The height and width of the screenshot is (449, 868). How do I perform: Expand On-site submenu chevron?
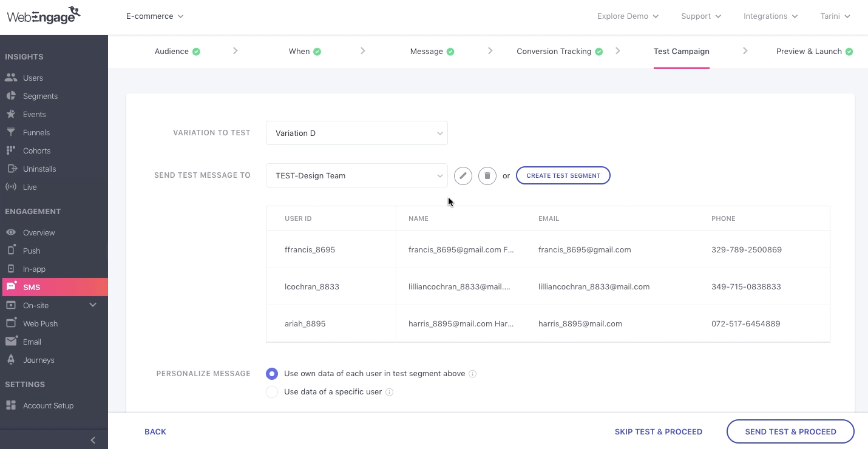pyautogui.click(x=93, y=305)
